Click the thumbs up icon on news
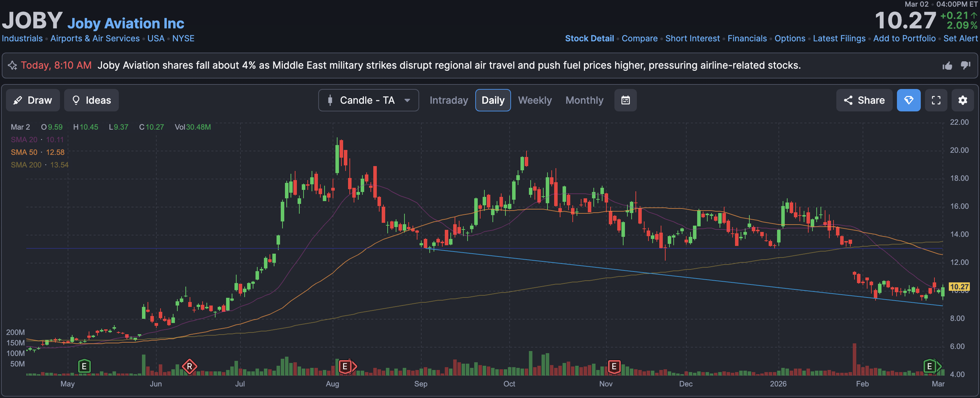This screenshot has width=980, height=398. click(947, 66)
